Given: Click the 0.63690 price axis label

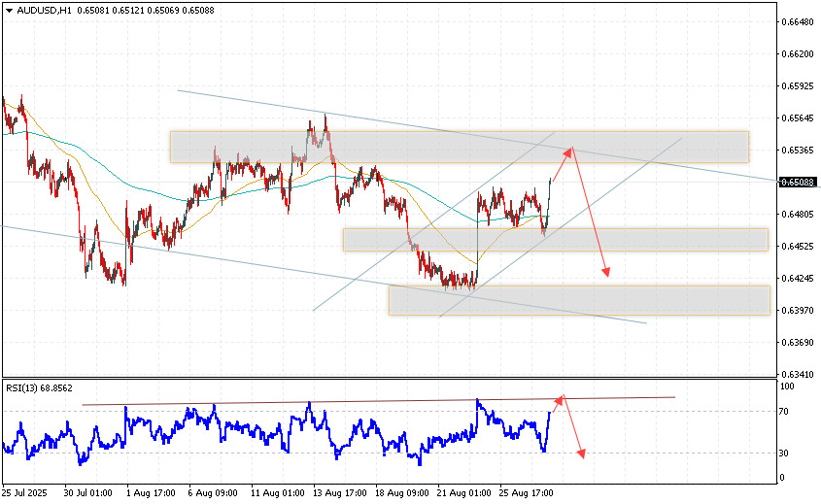Looking at the screenshot, I should pyautogui.click(x=798, y=342).
